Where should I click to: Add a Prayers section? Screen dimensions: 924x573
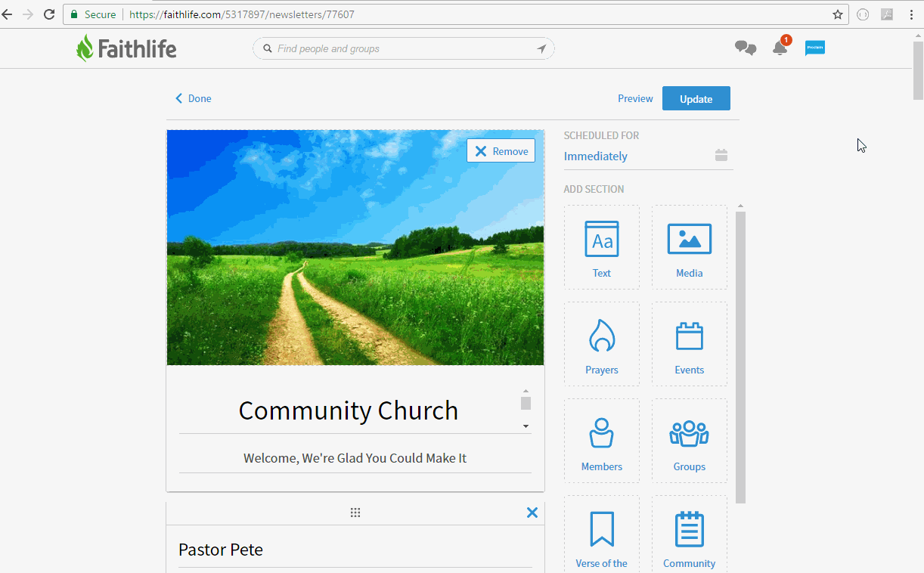coord(602,344)
